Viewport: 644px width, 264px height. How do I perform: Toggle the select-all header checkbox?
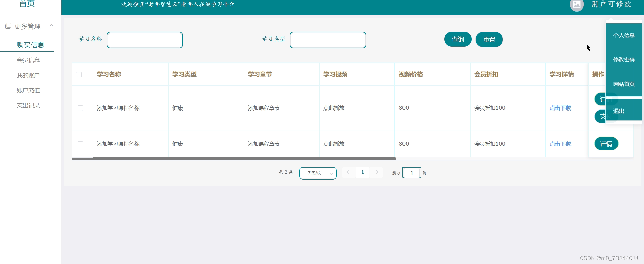[79, 75]
